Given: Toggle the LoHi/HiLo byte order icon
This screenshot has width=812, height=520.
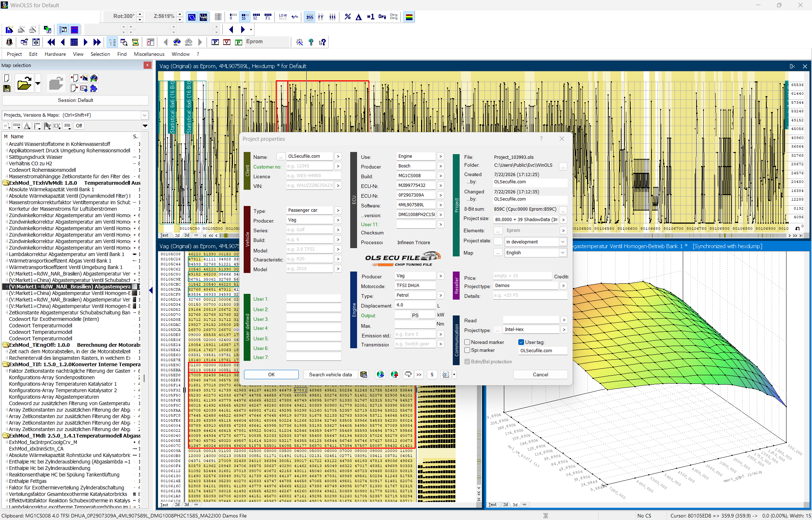Looking at the screenshot, I should pyautogui.click(x=283, y=17).
